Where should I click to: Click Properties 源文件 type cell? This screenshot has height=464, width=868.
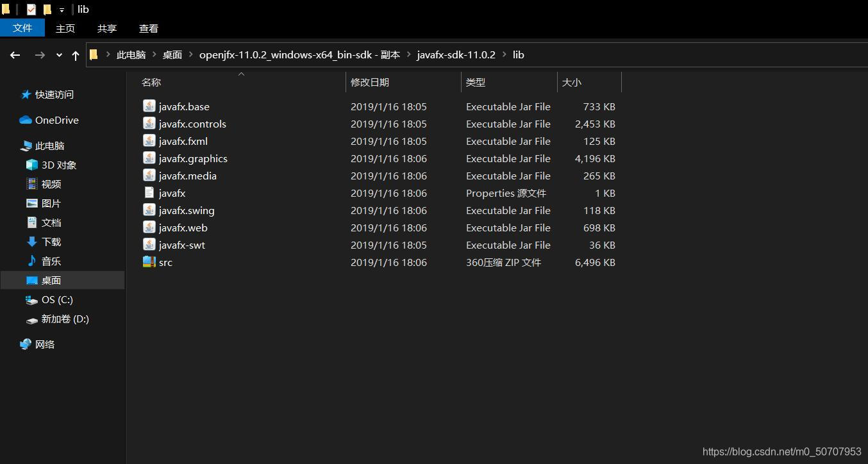[506, 193]
